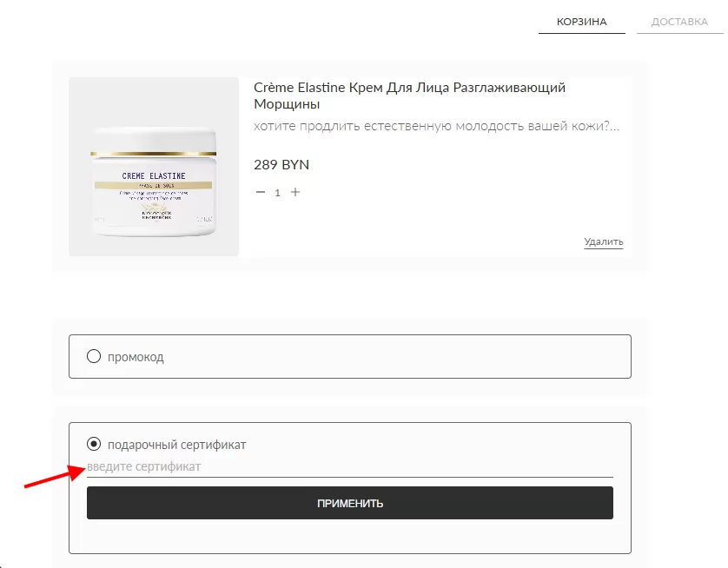Click the CREME ELASTINE text on the jar
The image size is (728, 568).
(x=154, y=176)
